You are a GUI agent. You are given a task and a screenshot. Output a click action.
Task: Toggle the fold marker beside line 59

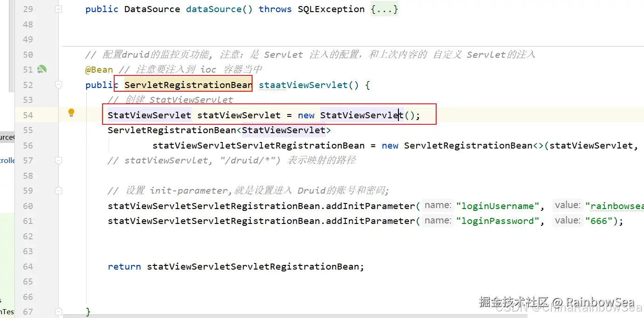coord(58,190)
